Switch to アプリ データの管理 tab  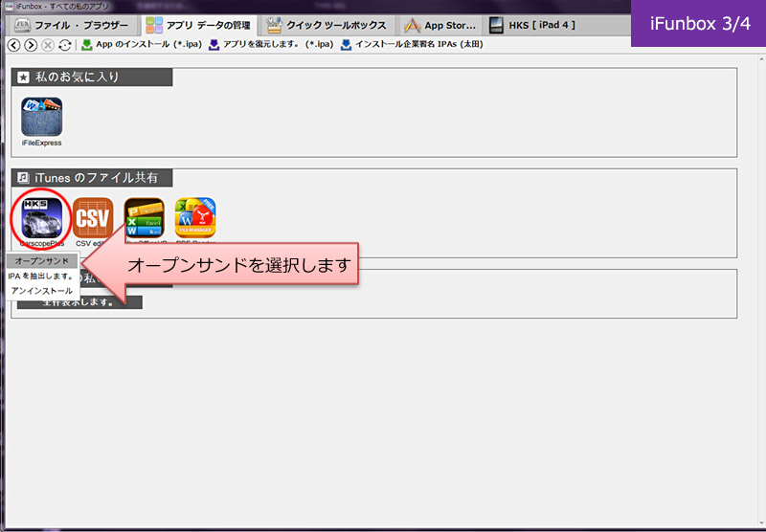[x=198, y=25]
